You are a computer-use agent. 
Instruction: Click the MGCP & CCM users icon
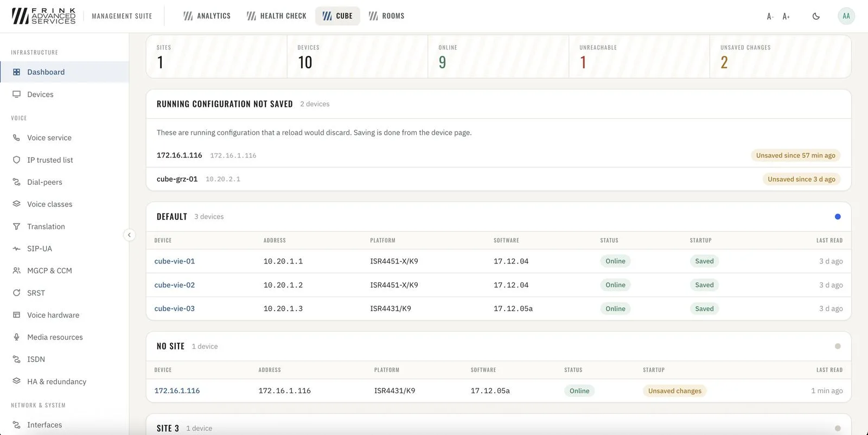point(16,271)
